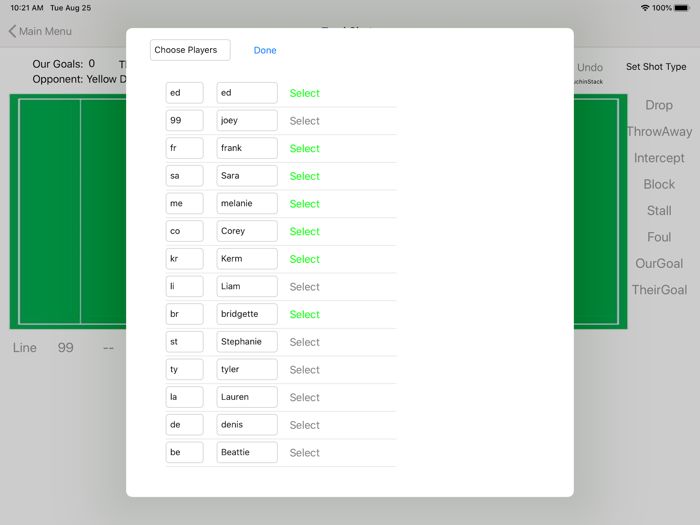Toggle Select for player melanie
700x525 pixels.
pos(304,204)
